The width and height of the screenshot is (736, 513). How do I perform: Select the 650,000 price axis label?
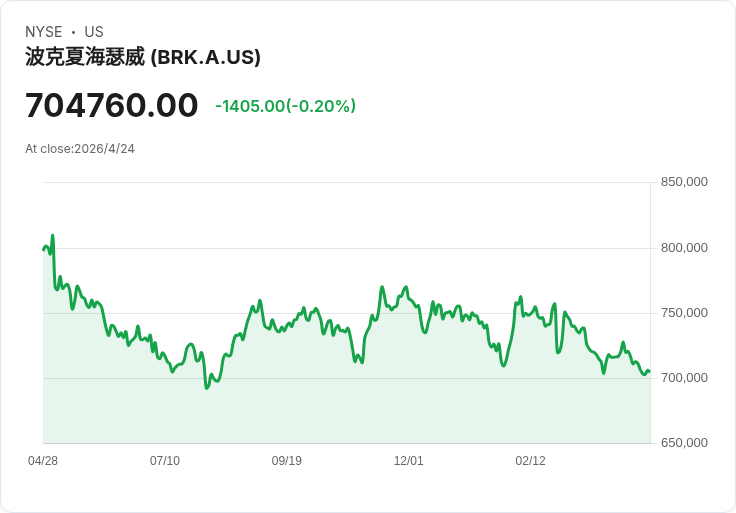point(684,443)
